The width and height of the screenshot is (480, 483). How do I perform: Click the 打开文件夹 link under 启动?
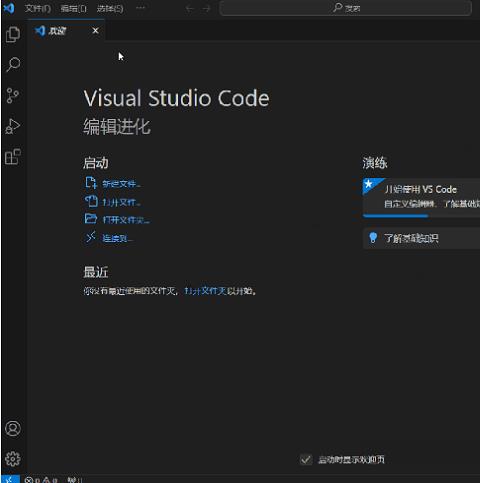click(126, 220)
